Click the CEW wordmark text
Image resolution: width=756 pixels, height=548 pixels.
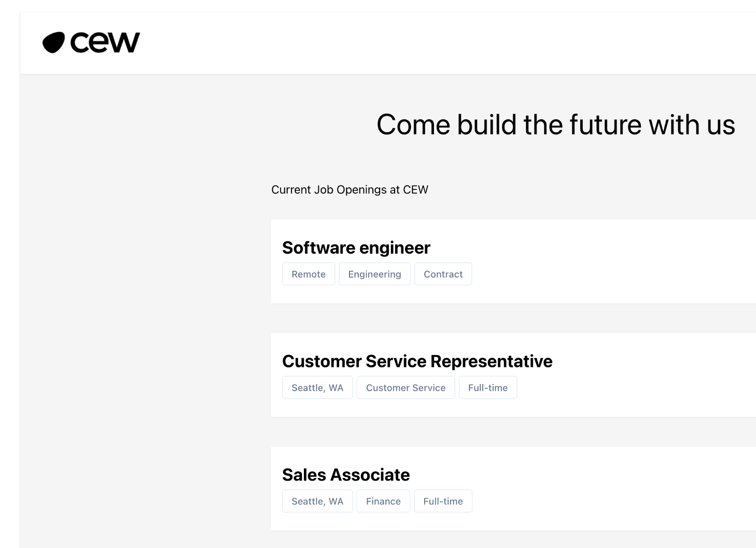point(105,43)
